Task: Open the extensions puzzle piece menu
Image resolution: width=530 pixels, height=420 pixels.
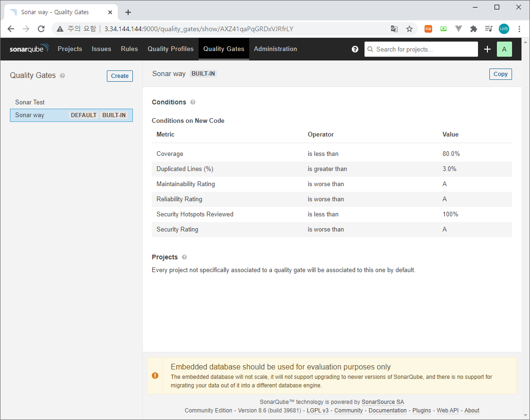Action: [474, 29]
